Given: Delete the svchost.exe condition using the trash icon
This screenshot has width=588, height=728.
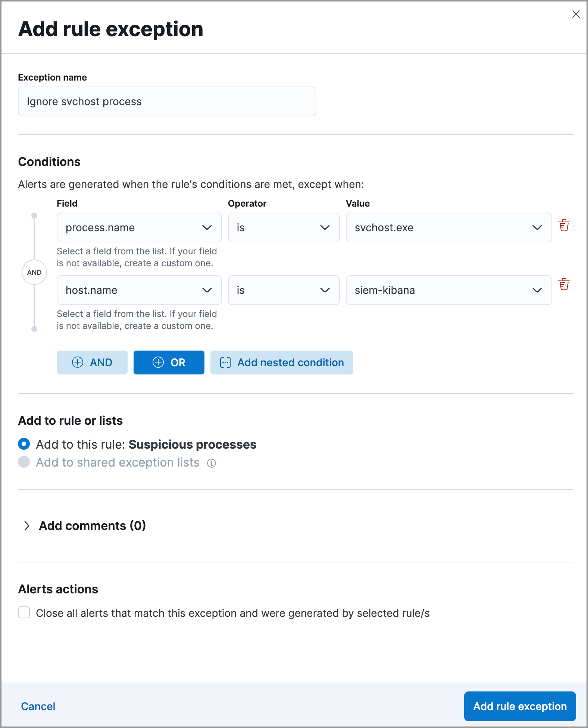Looking at the screenshot, I should pos(563,225).
